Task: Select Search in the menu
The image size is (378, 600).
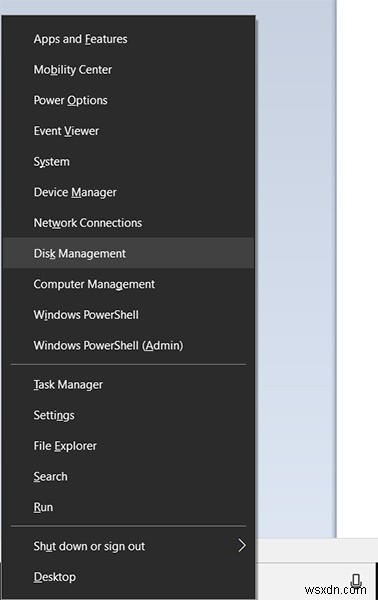Action: pos(128,476)
